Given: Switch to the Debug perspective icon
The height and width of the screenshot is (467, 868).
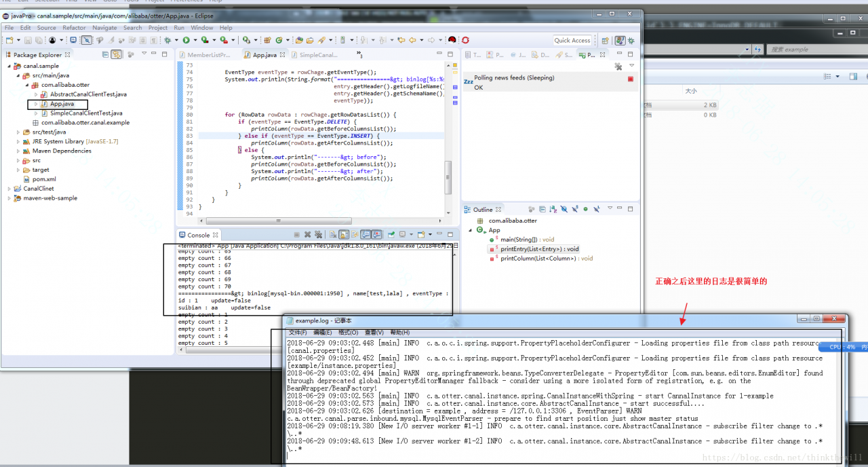Looking at the screenshot, I should 631,41.
